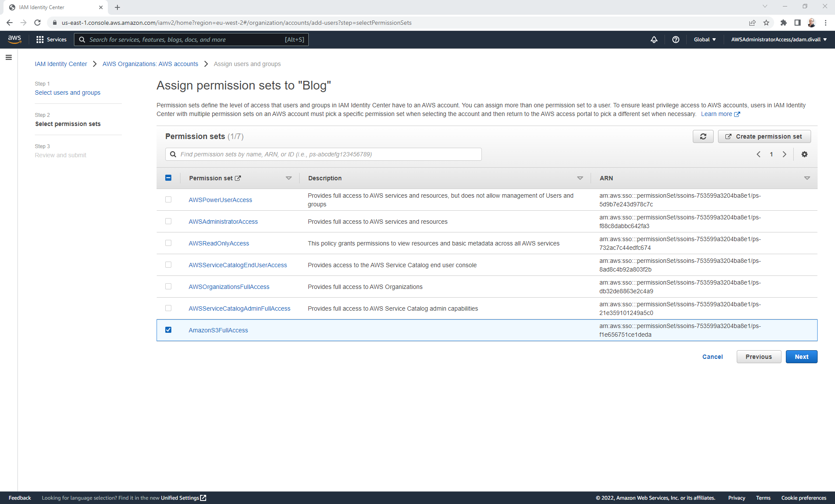The height and width of the screenshot is (504, 835).
Task: Sort by Permission set column arrow
Action: (x=288, y=178)
